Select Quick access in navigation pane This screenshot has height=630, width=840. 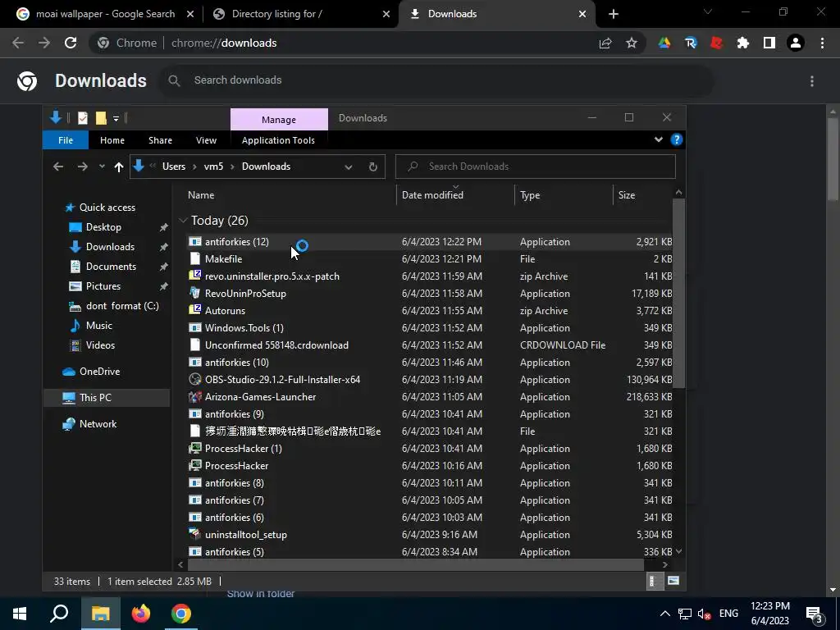click(107, 208)
